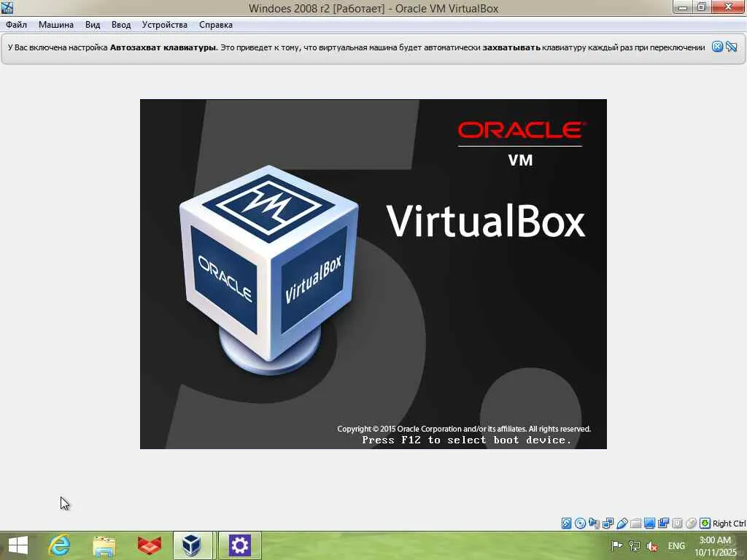This screenshot has height=560, width=747.
Task: Open the Устройства menu
Action: coord(164,25)
